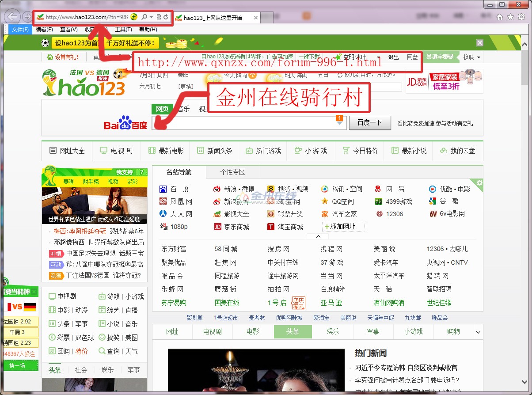
Task: Open the 12306 railway site icon
Action: 379,214
